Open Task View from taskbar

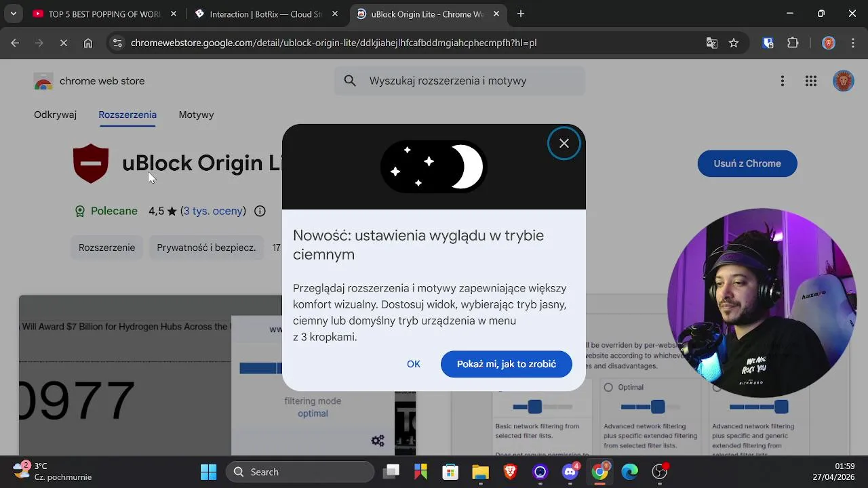391,472
